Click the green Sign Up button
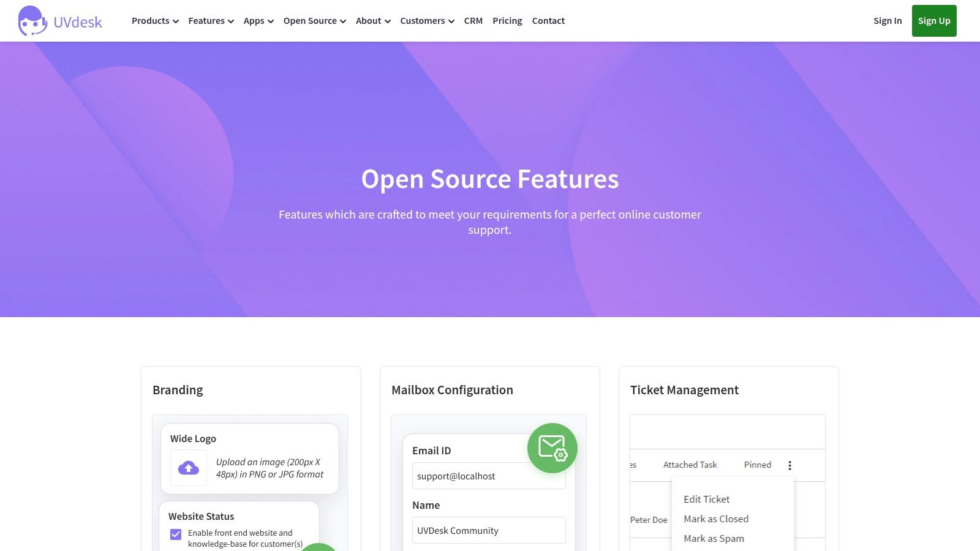980x551 pixels. click(x=934, y=21)
